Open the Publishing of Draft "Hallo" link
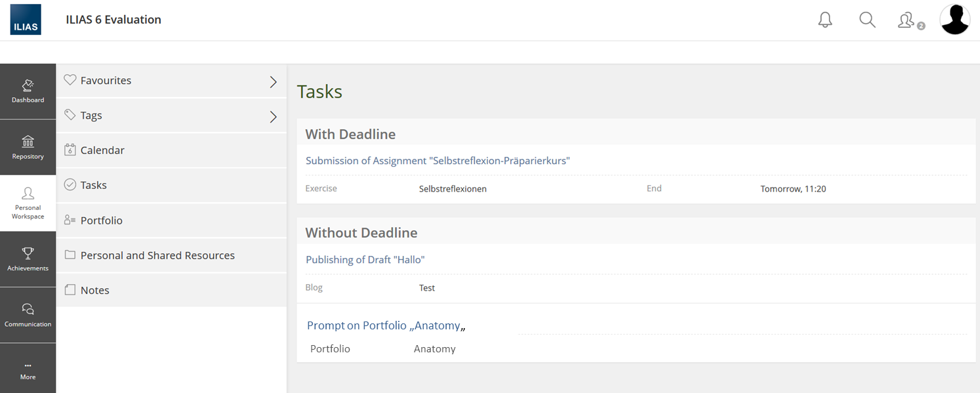 (365, 260)
